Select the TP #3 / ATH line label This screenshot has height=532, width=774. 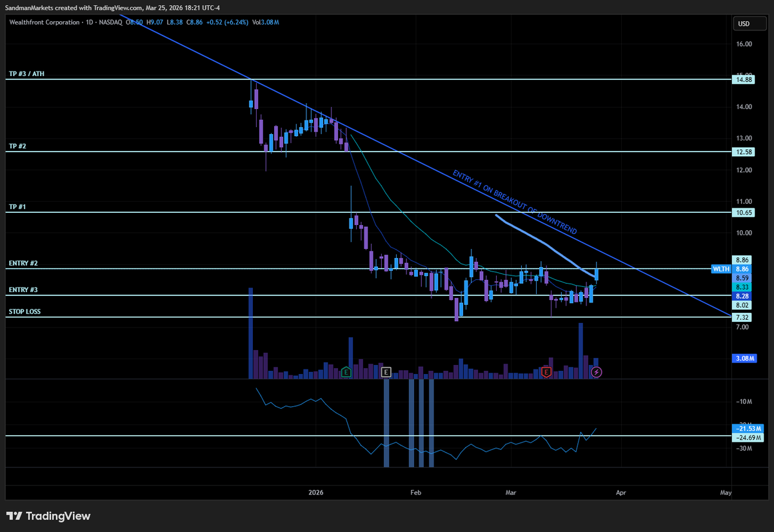pyautogui.click(x=26, y=74)
